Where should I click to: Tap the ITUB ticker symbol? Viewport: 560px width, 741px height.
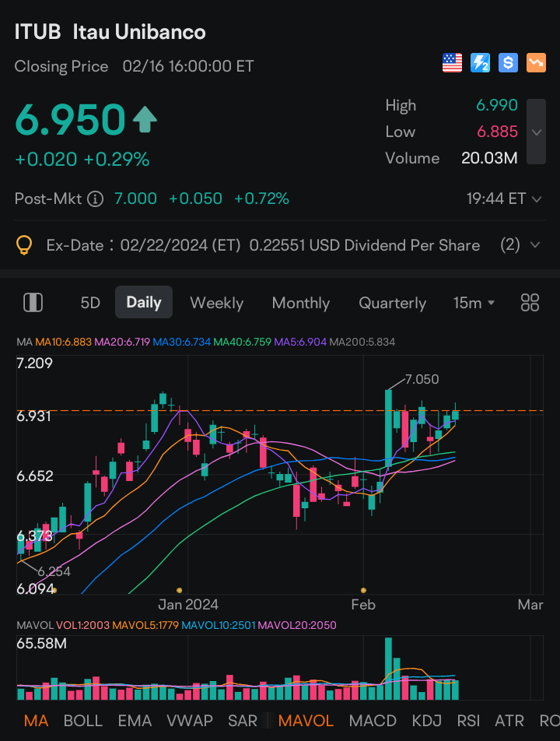point(38,32)
